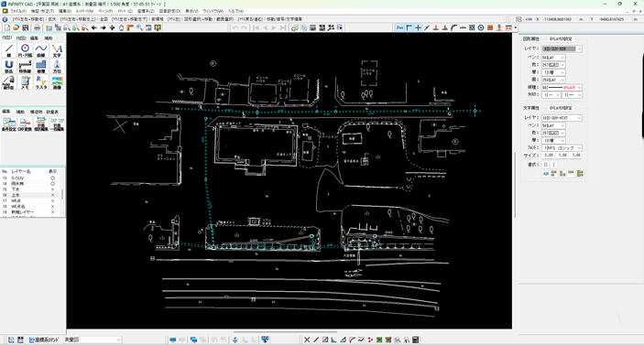Select the 線 line drawing tool

point(8,50)
